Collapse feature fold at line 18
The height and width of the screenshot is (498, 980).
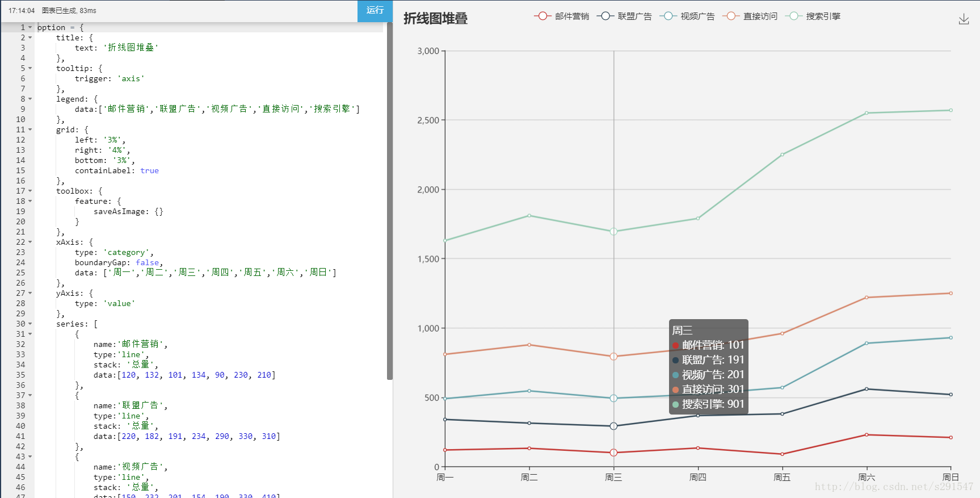click(x=30, y=201)
